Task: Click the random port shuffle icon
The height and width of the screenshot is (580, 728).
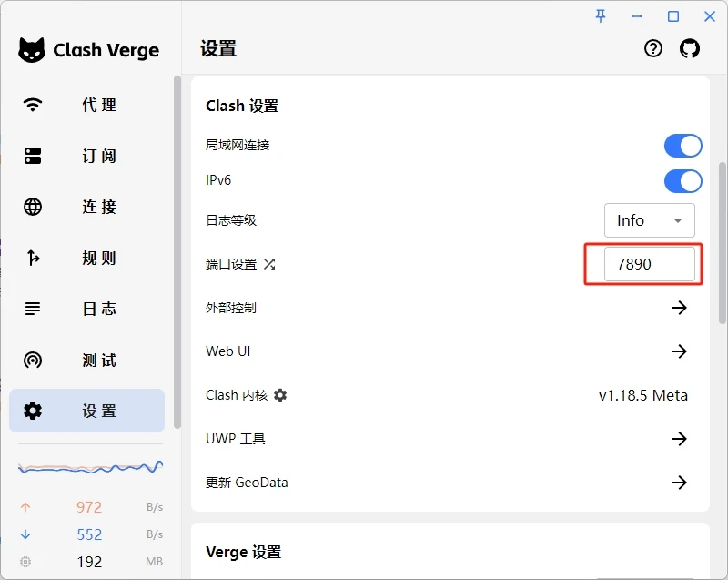Action: click(x=269, y=264)
